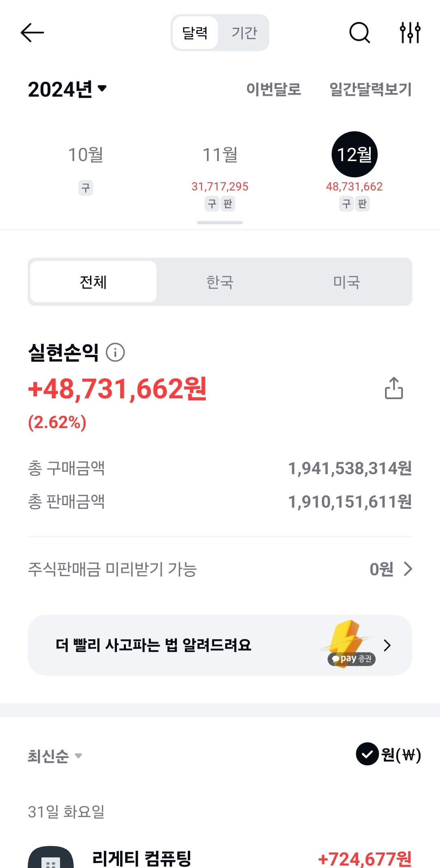
Task: Select 11월 in month list
Action: (220, 155)
